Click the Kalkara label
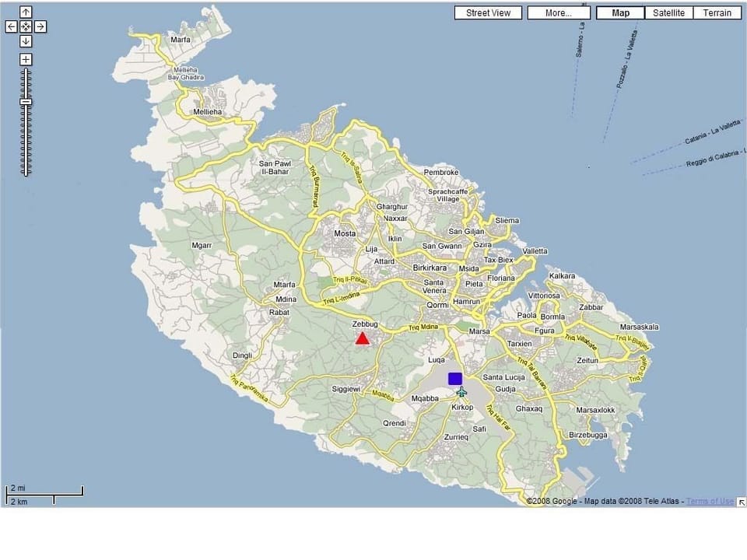Image resolution: width=747 pixels, height=560 pixels. click(562, 275)
